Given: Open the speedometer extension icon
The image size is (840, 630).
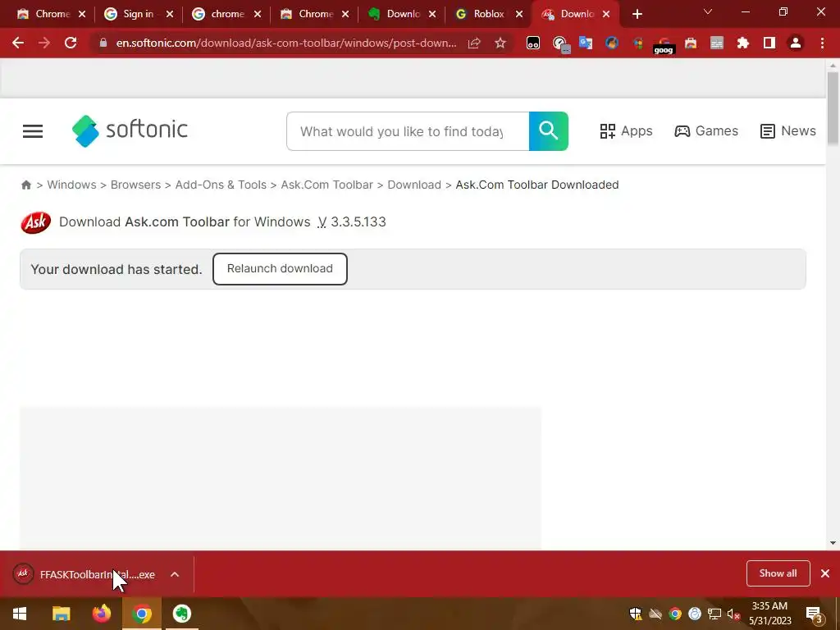Looking at the screenshot, I should pos(559,43).
